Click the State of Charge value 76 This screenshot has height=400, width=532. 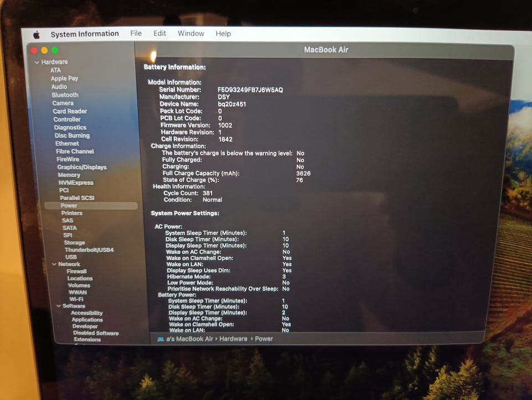coord(299,180)
